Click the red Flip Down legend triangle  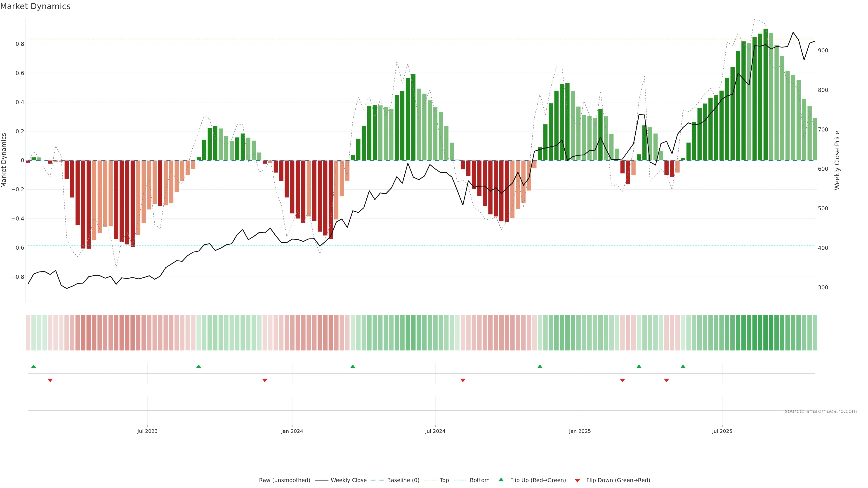click(577, 481)
